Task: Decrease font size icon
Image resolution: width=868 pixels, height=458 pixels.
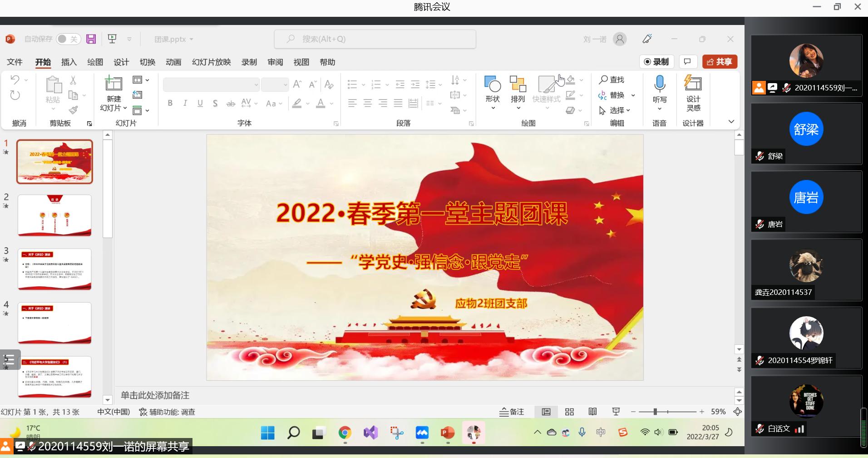Action: [313, 84]
